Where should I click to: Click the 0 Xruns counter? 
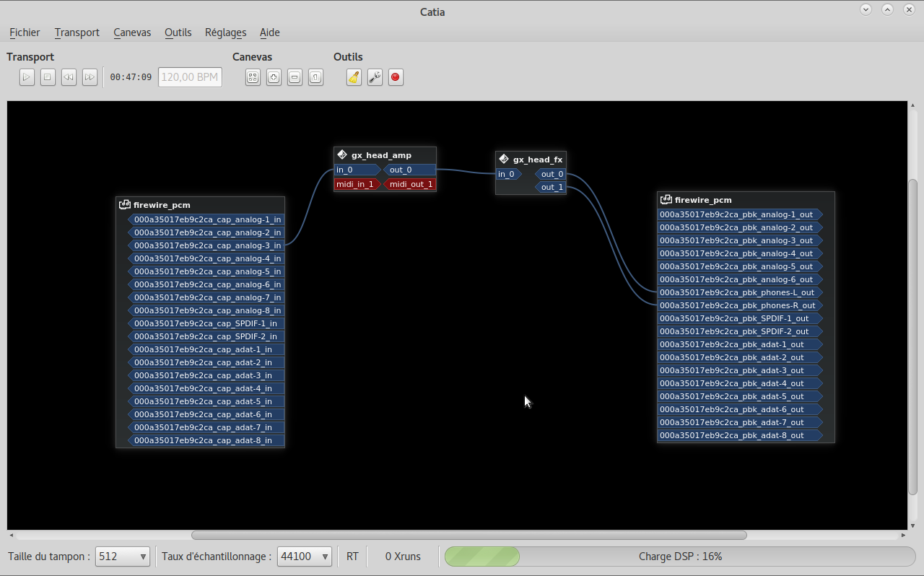tap(403, 557)
